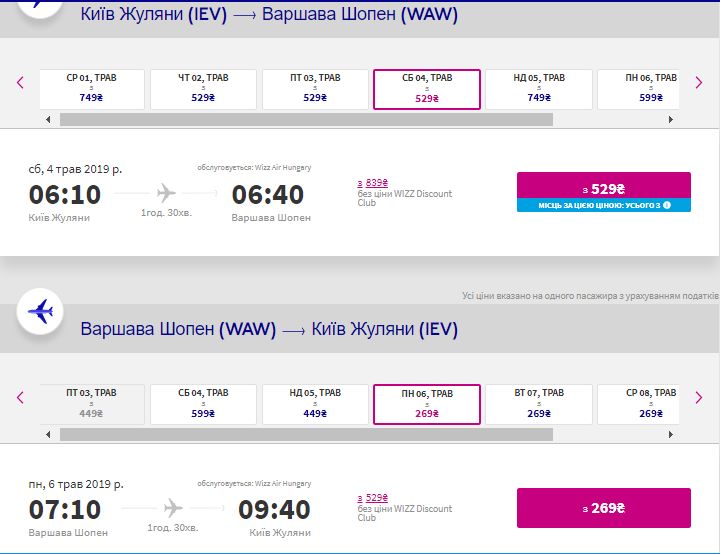The width and height of the screenshot is (720, 554).
Task: Show earlier dates for the Київ–Варшава flight
Action: (x=20, y=83)
